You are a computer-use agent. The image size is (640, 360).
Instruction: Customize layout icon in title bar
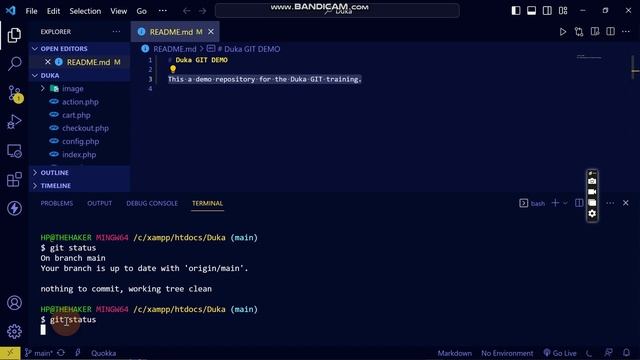[x=563, y=11]
